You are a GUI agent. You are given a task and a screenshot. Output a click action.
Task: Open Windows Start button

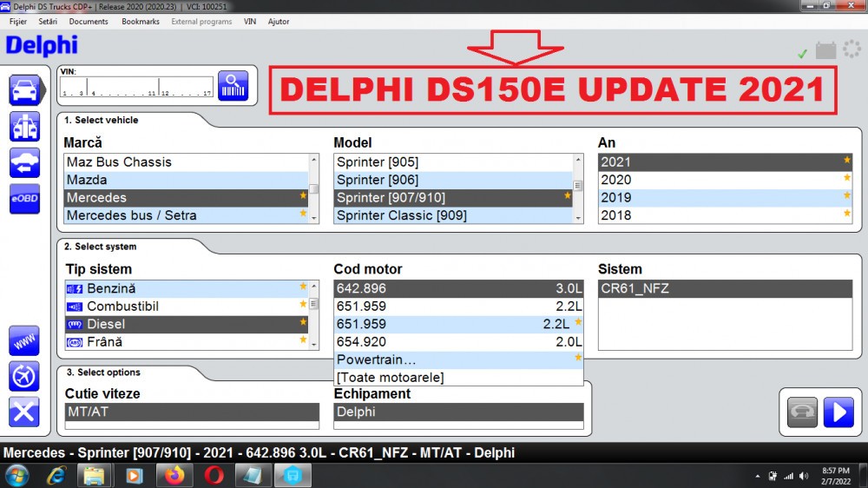(17, 476)
